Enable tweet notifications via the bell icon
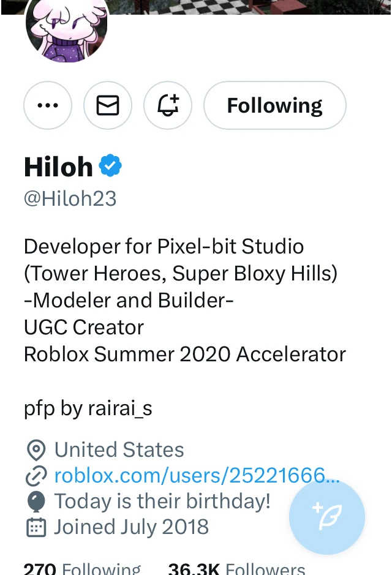This screenshot has width=392, height=575. [x=168, y=105]
